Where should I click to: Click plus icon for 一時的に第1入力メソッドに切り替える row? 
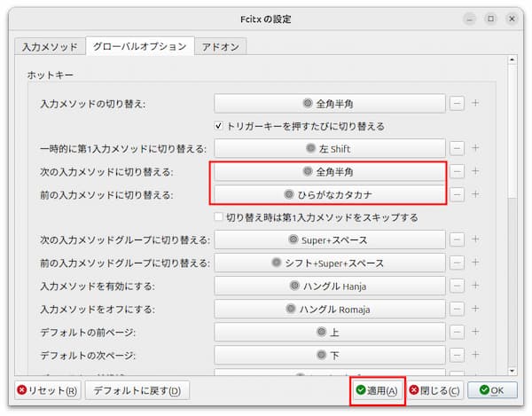click(x=475, y=147)
